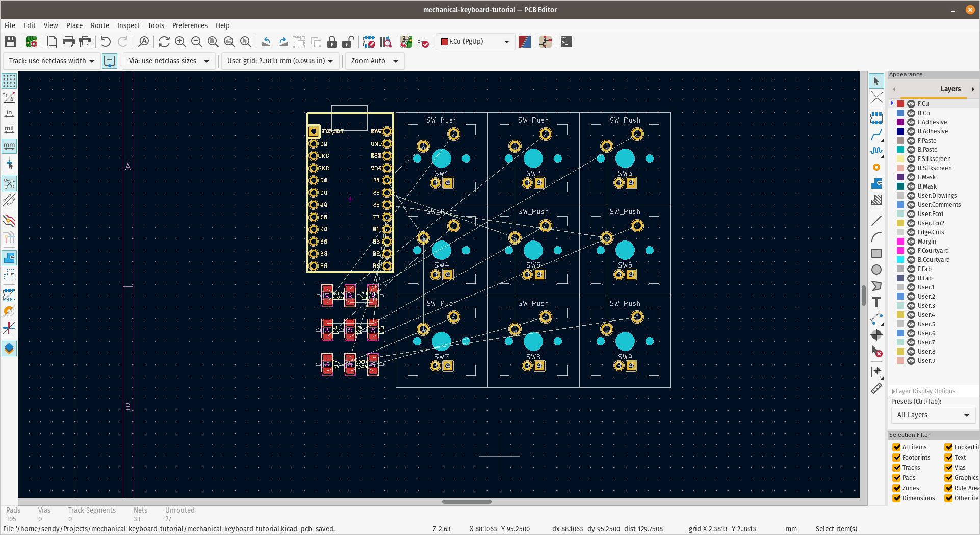Click the Print icon
The image size is (980, 535).
point(68,42)
